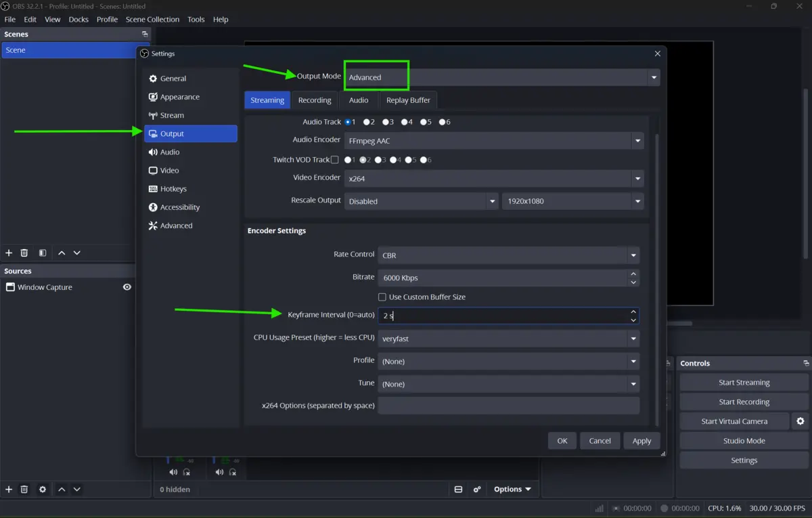This screenshot has width=812, height=518.
Task: Increase Bitrate with its up arrow
Action: (633, 274)
